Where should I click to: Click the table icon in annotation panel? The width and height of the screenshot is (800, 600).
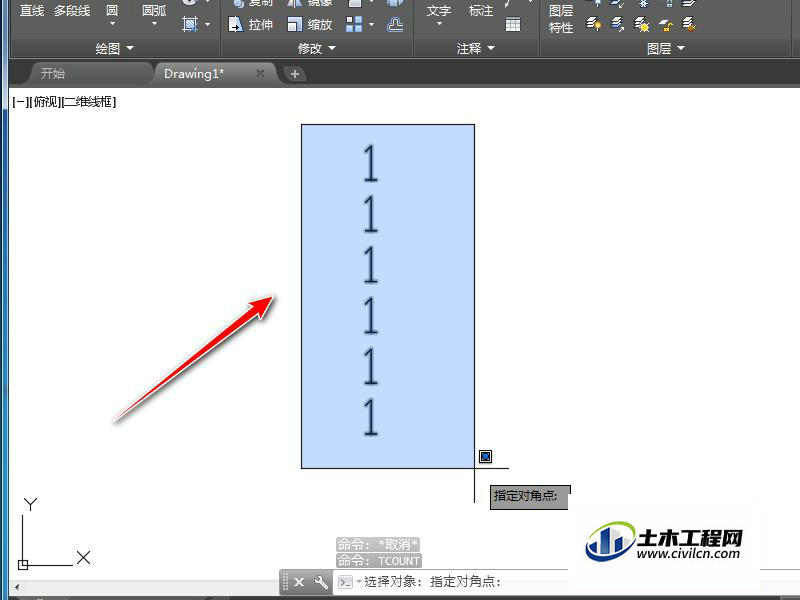pos(513,24)
